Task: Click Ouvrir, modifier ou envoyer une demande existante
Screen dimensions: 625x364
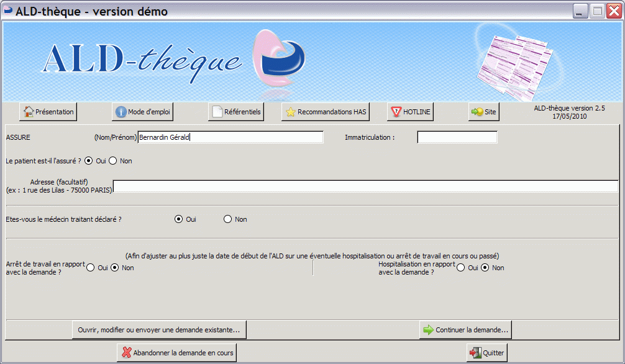Action: coord(159,330)
